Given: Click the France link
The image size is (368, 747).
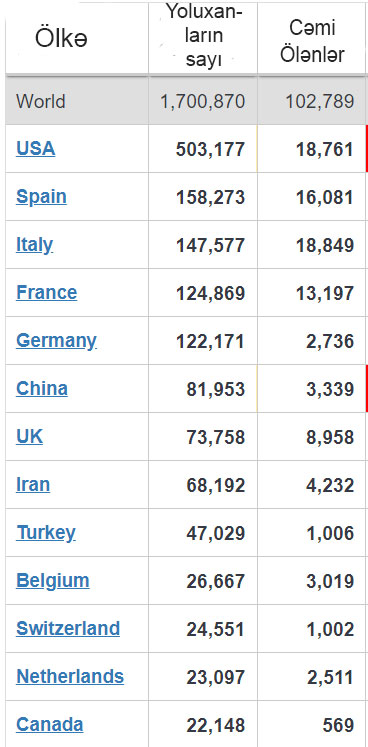Looking at the screenshot, I should click(x=46, y=292).
